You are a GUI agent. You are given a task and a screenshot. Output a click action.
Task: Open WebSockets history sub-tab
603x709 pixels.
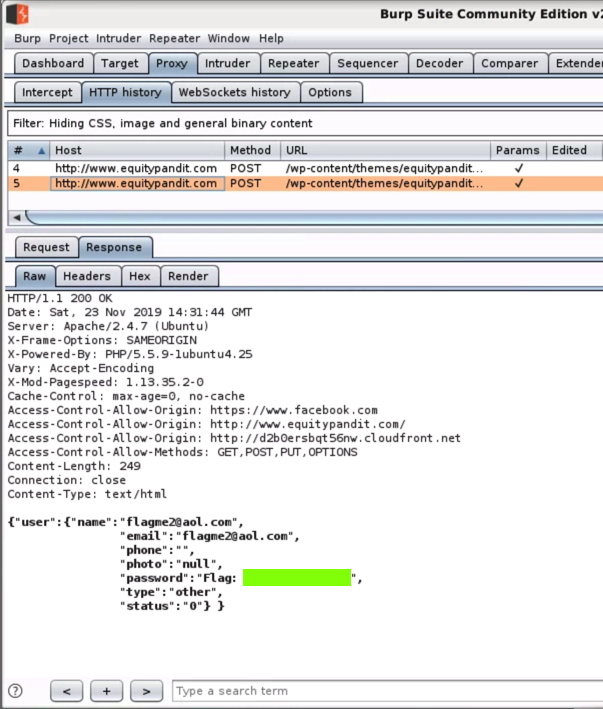[x=235, y=92]
